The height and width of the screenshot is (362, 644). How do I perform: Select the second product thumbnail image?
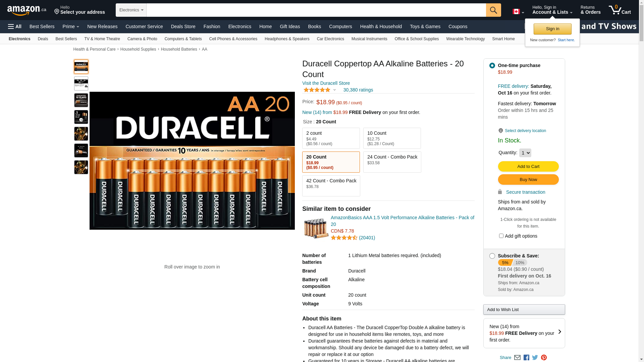(81, 83)
